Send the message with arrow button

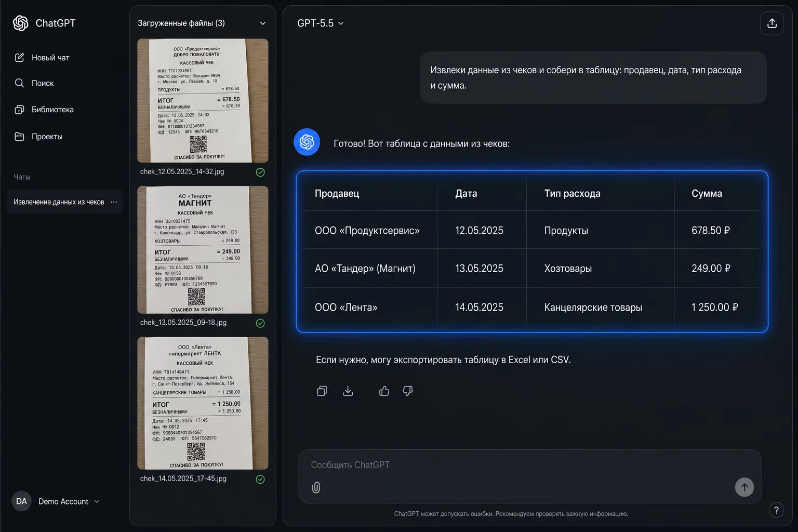click(744, 487)
